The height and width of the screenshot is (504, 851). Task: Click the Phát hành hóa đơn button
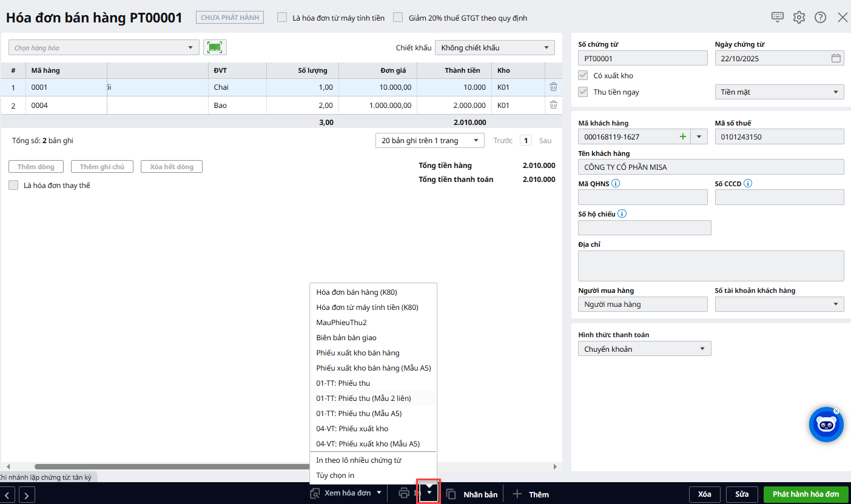coord(806,494)
